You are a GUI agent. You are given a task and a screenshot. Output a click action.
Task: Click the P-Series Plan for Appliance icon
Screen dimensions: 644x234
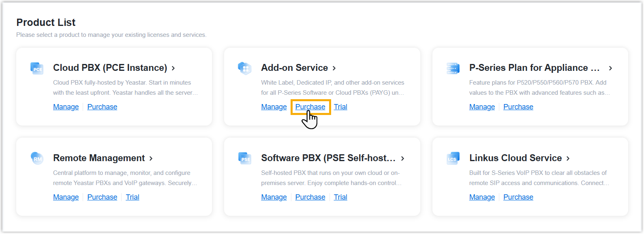(x=453, y=68)
